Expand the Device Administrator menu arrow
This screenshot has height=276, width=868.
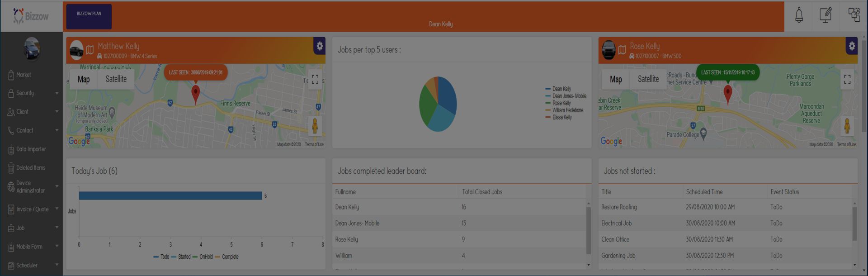57,186
